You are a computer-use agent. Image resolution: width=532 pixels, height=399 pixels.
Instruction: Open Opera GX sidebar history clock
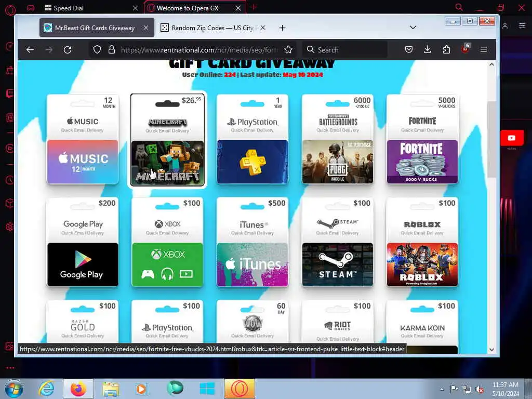pos(10,180)
